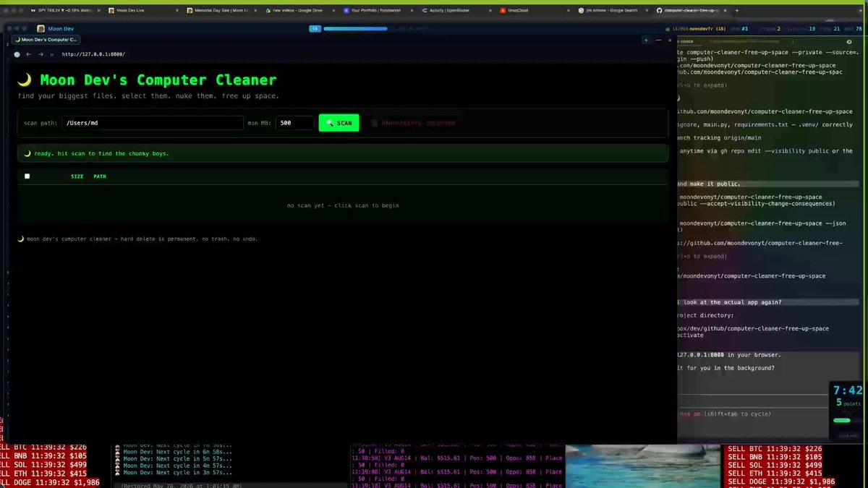Image resolution: width=868 pixels, height=488 pixels.
Task: Edit the min MB value field
Action: [295, 123]
